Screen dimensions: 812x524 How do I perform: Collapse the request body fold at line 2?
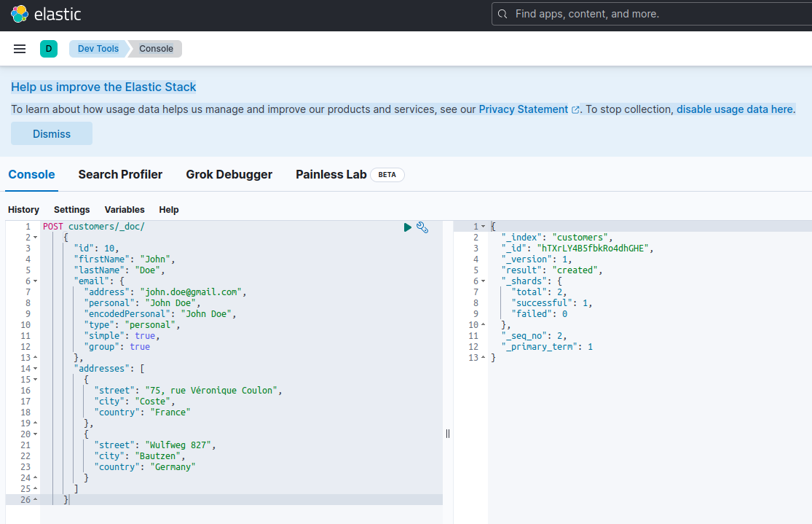pyautogui.click(x=35, y=238)
